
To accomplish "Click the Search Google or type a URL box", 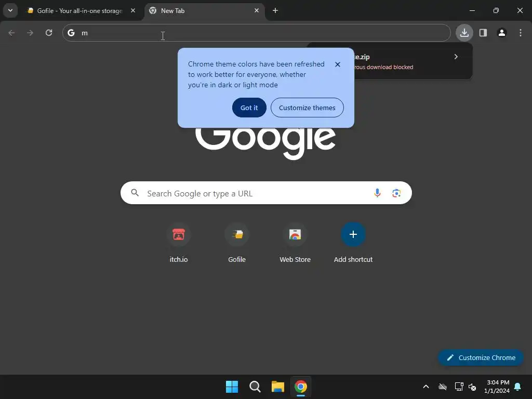I will [266, 193].
